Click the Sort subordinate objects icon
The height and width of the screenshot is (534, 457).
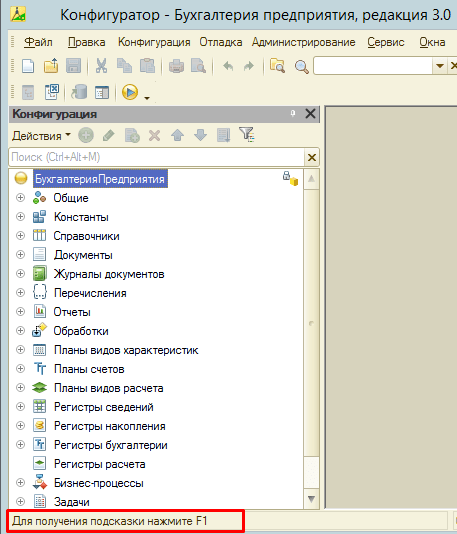224,135
